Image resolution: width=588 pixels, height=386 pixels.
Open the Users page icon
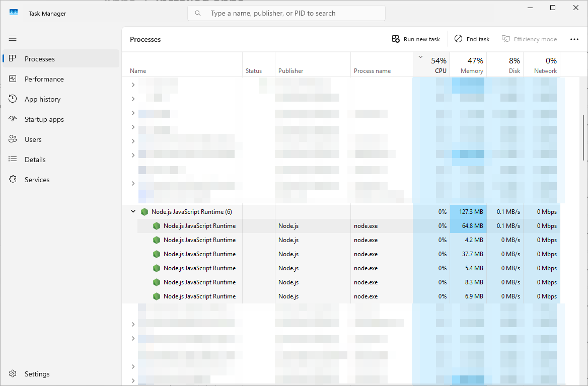(13, 139)
